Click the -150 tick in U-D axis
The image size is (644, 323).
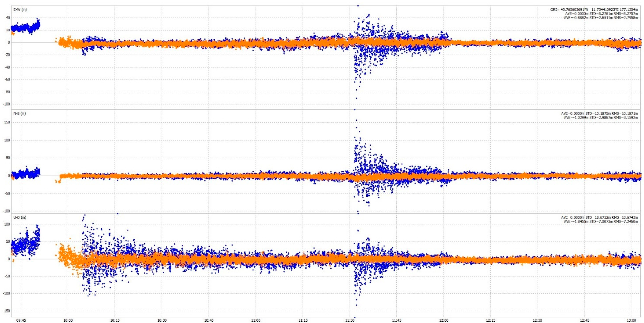click(6, 311)
